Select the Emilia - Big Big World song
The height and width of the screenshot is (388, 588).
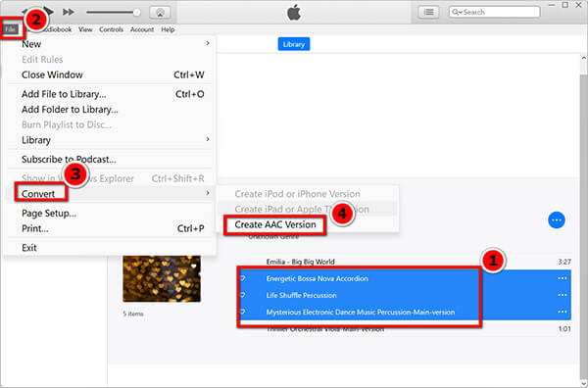(301, 262)
